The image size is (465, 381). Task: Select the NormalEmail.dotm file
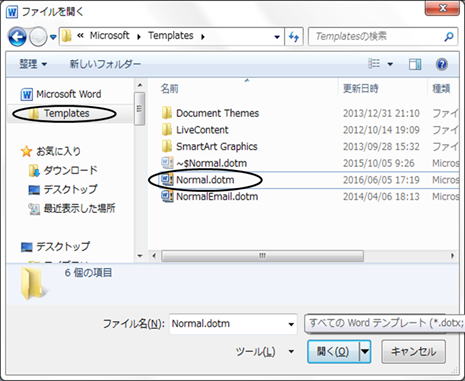217,197
